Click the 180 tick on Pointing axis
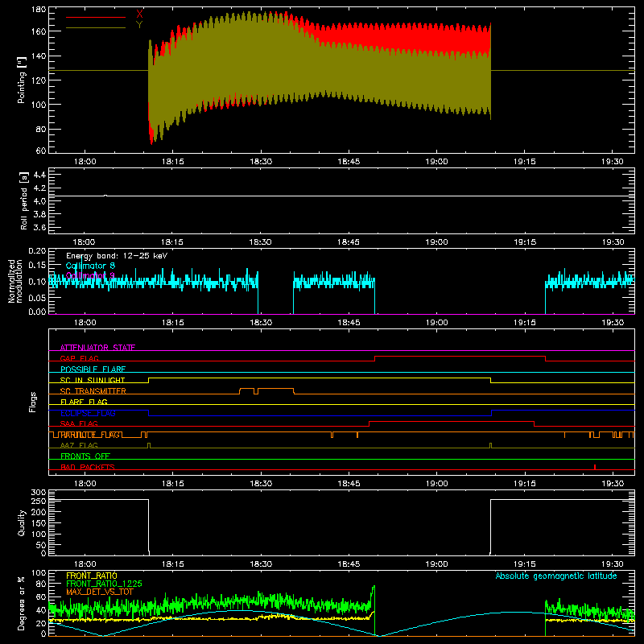 pyautogui.click(x=39, y=10)
